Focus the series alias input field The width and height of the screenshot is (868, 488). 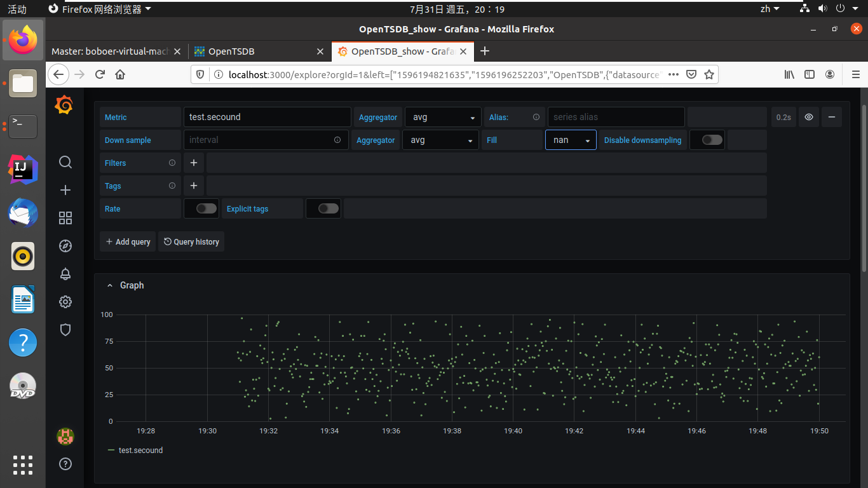616,117
